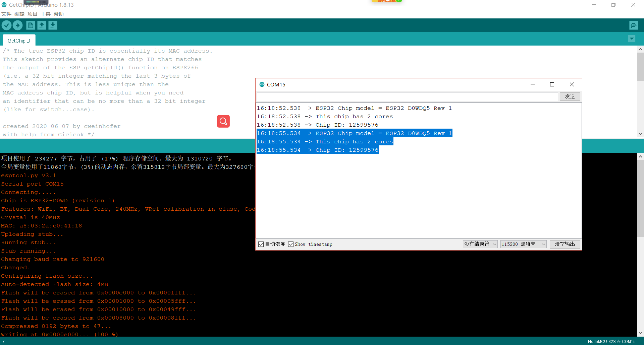Viewport: 644px width, 345px height.
Task: Open Serial Monitor via magnifier icon top right
Action: [x=633, y=25]
